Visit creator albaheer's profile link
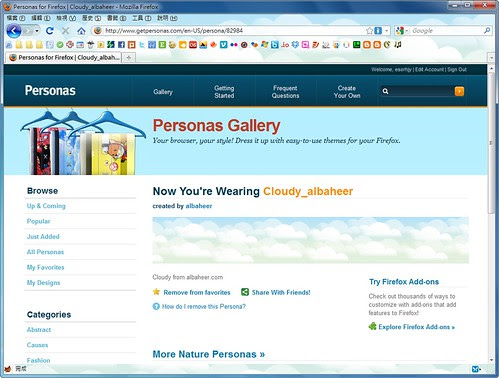The width and height of the screenshot is (499, 378). (199, 206)
